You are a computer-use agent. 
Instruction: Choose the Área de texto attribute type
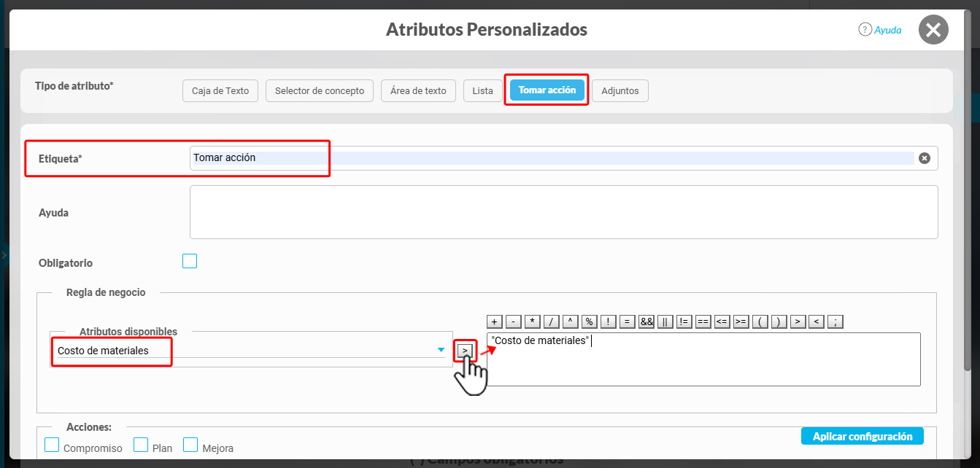click(x=418, y=91)
